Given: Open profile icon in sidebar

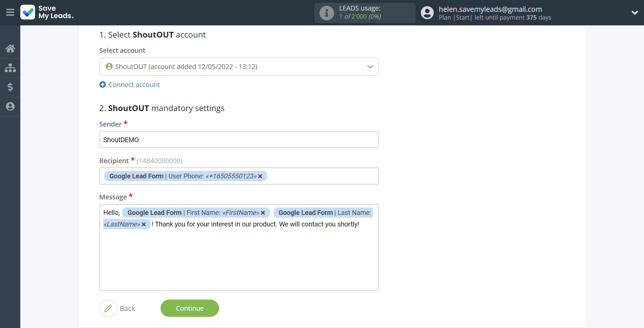Looking at the screenshot, I should click(10, 107).
